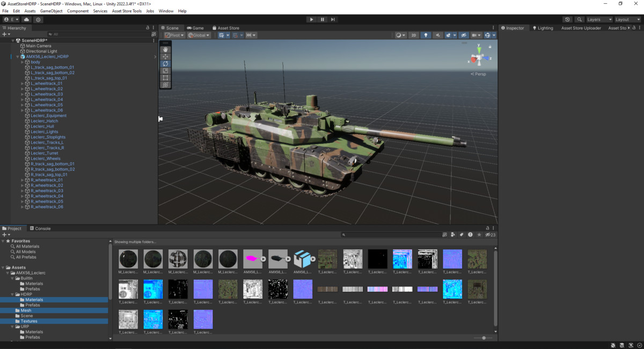Expand L_wheeltrack_01 in Hierarchy
Viewport: 644px width, 349px height.
click(22, 84)
